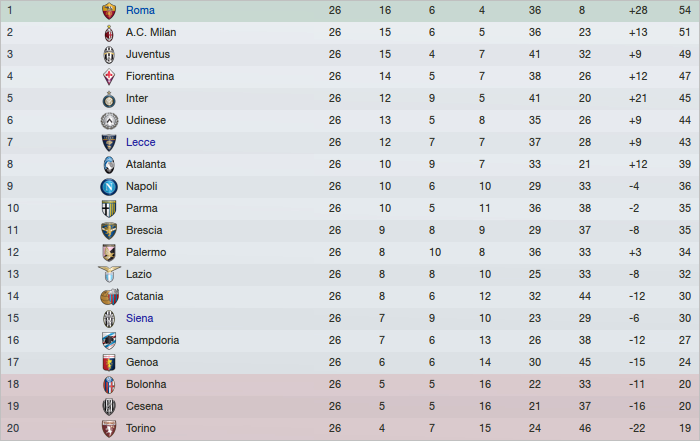Select the Palermo team name
Screen dimensions: 700x441
[146, 252]
